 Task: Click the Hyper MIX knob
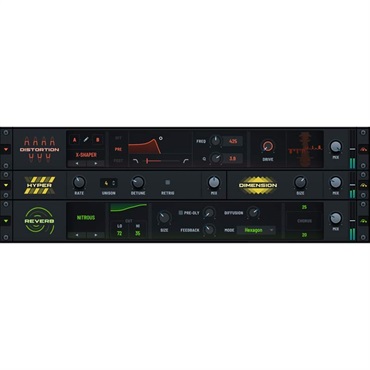pyautogui.click(x=214, y=182)
